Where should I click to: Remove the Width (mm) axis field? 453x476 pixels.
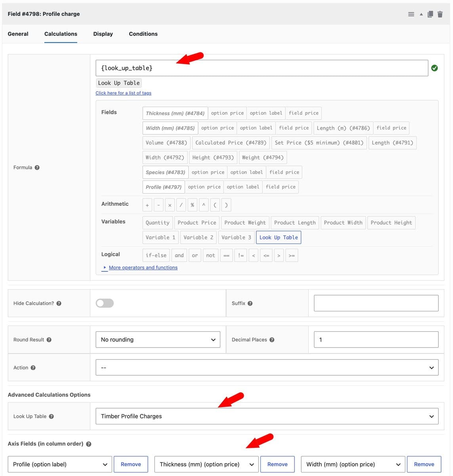pyautogui.click(x=424, y=464)
